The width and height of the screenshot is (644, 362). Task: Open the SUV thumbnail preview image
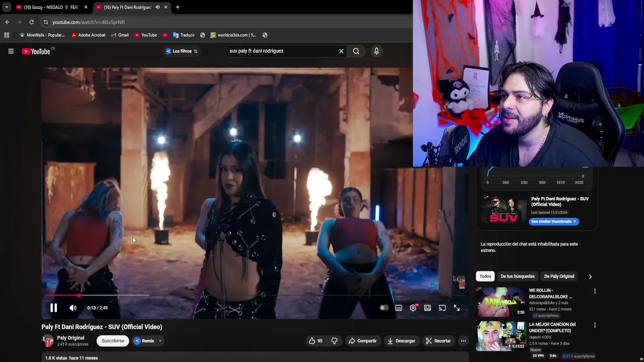click(x=503, y=210)
